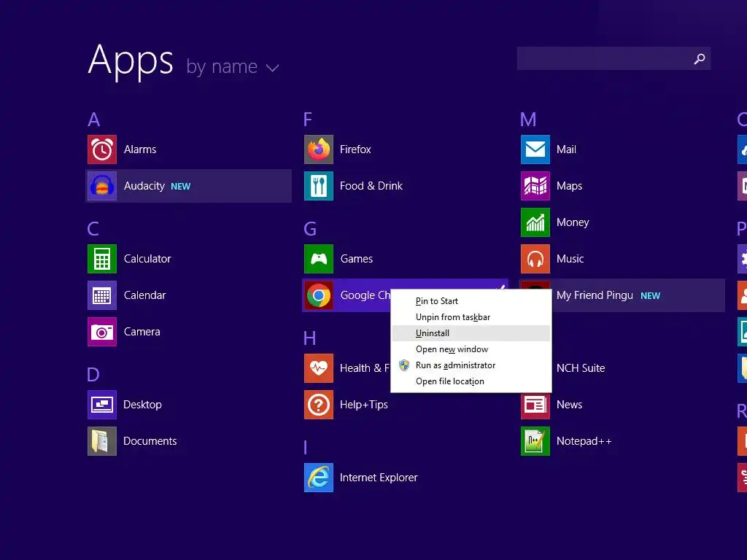Click the Apps heading title

(x=131, y=61)
